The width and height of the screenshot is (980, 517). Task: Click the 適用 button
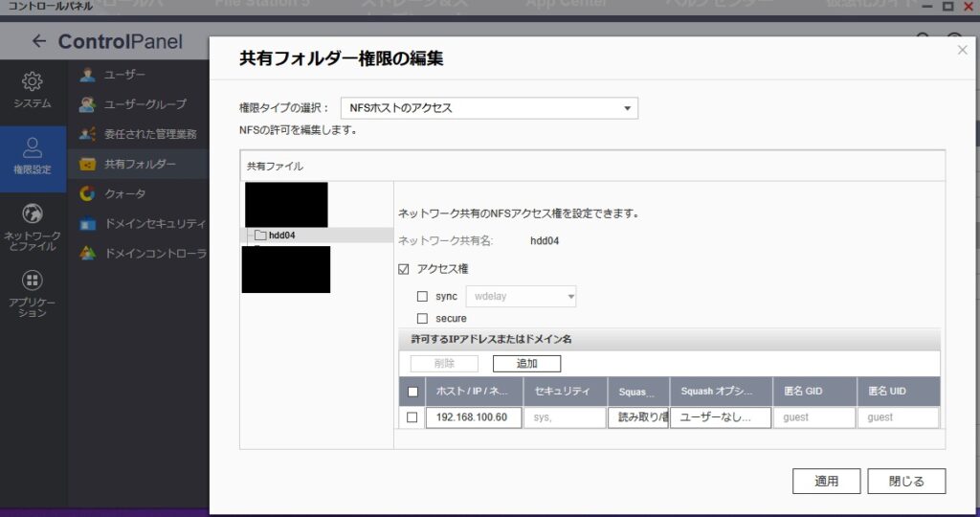(x=826, y=481)
